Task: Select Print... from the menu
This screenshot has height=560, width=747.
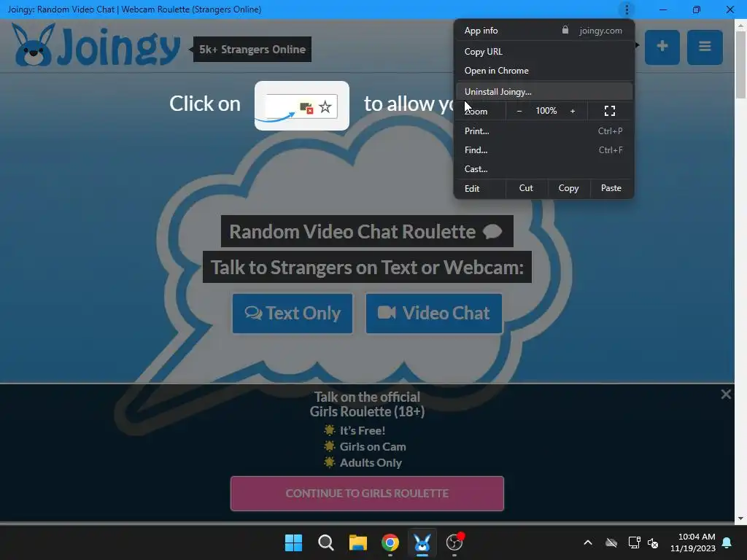Action: pos(544,131)
